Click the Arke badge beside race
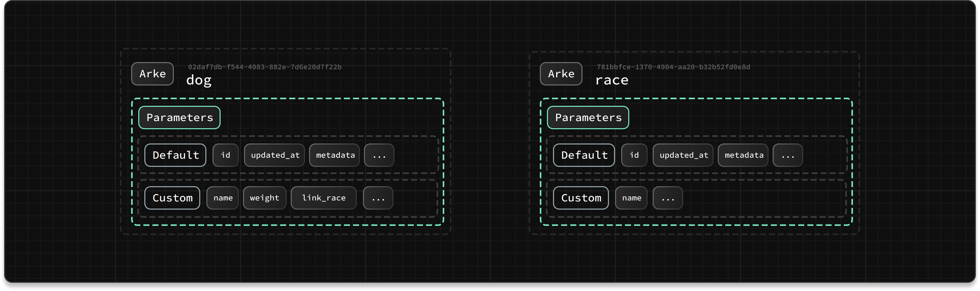 (561, 74)
